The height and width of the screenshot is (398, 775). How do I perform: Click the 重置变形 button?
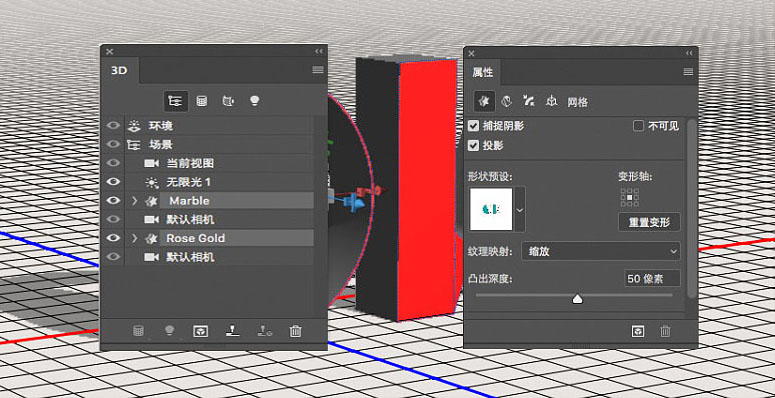649,222
